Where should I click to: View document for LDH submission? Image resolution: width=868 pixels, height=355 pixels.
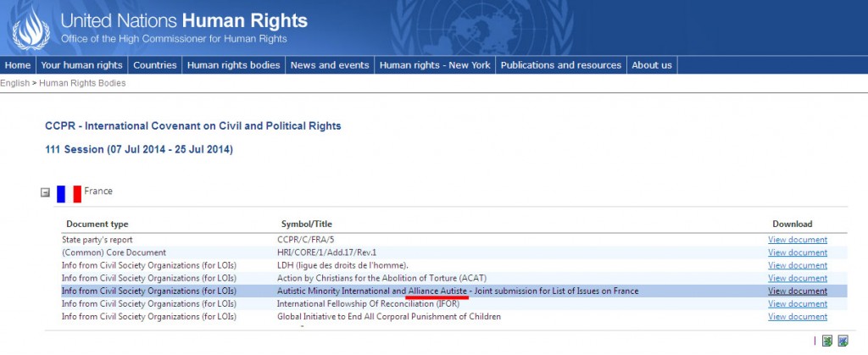point(797,265)
